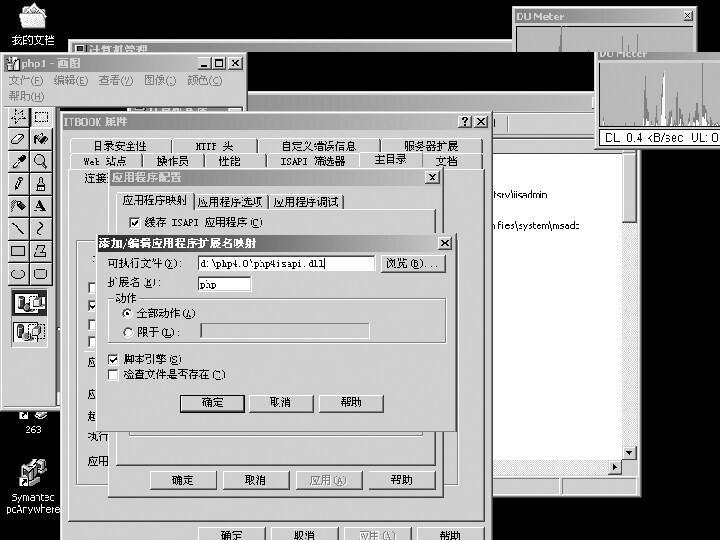
Task: Switch to the application options tab
Action: click(x=230, y=202)
